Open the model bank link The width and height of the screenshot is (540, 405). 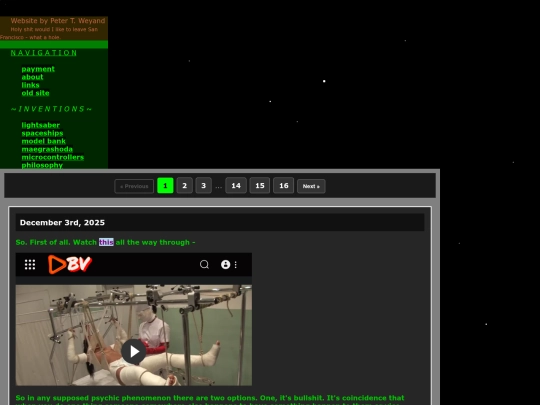click(43, 141)
